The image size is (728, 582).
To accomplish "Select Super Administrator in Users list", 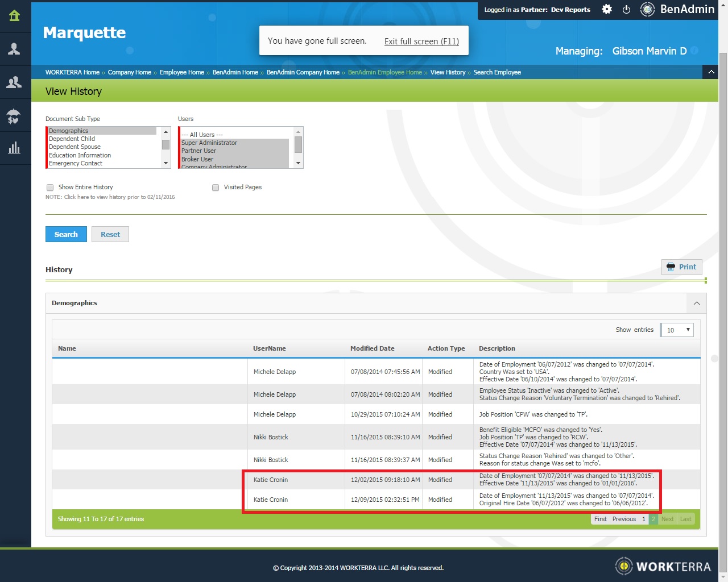I will pyautogui.click(x=235, y=143).
